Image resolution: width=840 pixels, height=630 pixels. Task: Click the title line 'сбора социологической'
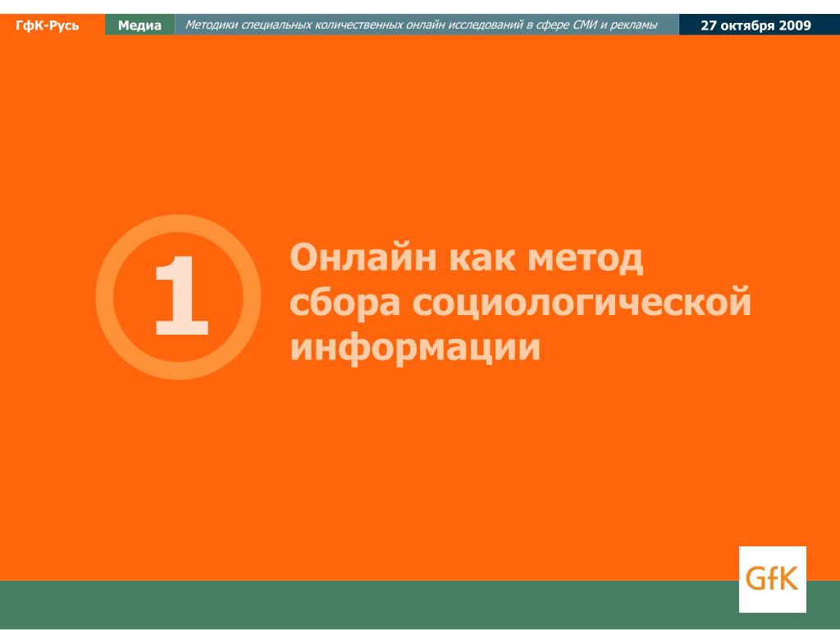click(x=520, y=303)
